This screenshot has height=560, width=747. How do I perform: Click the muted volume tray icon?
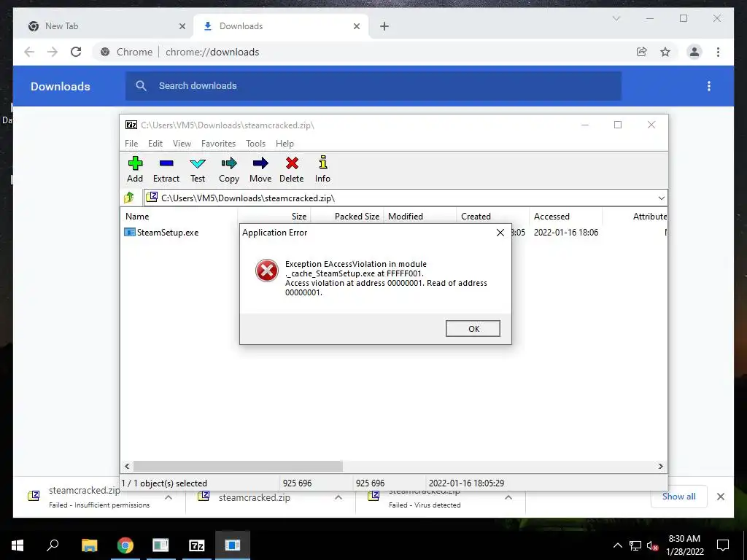[652, 545]
